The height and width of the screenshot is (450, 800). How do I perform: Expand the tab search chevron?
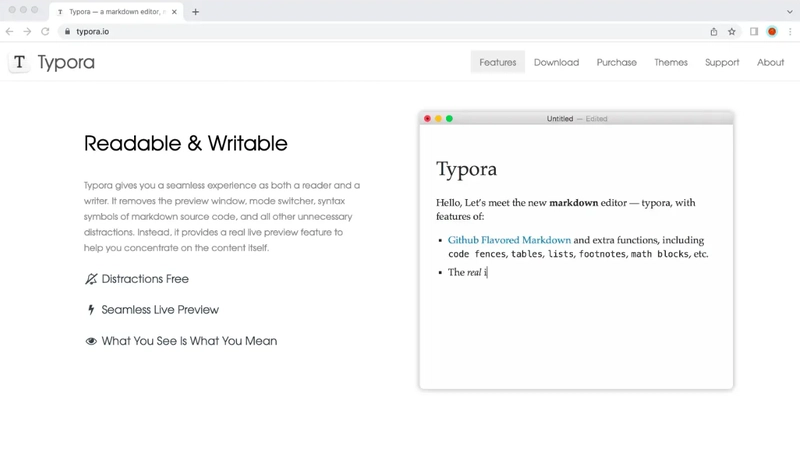coord(789,11)
